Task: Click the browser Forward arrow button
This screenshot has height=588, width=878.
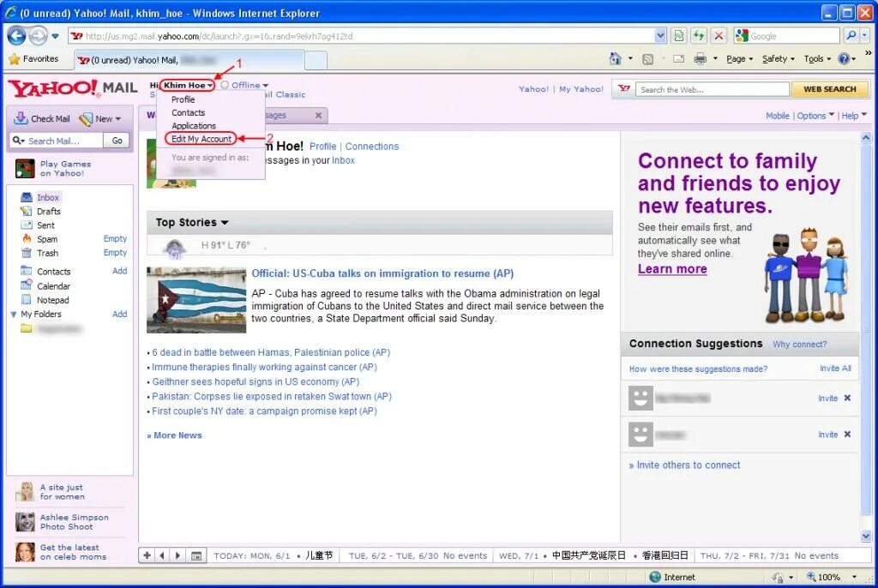Action: click(38, 36)
